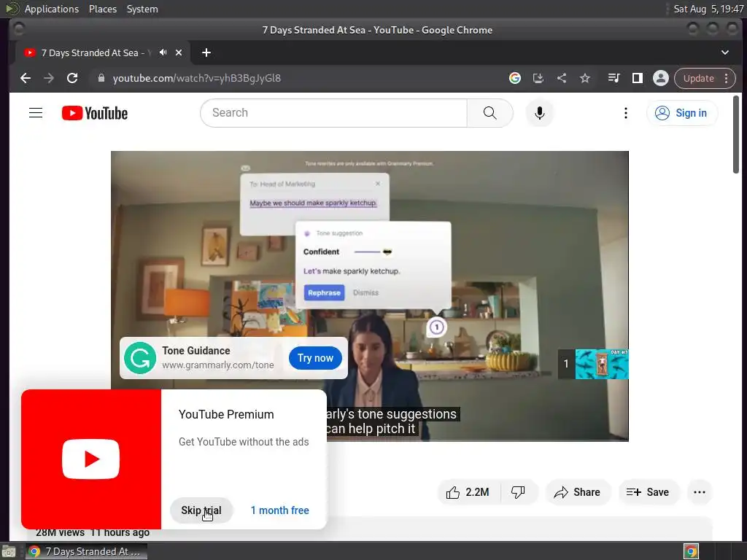Open YouTube settings three-dot menu

pos(625,113)
